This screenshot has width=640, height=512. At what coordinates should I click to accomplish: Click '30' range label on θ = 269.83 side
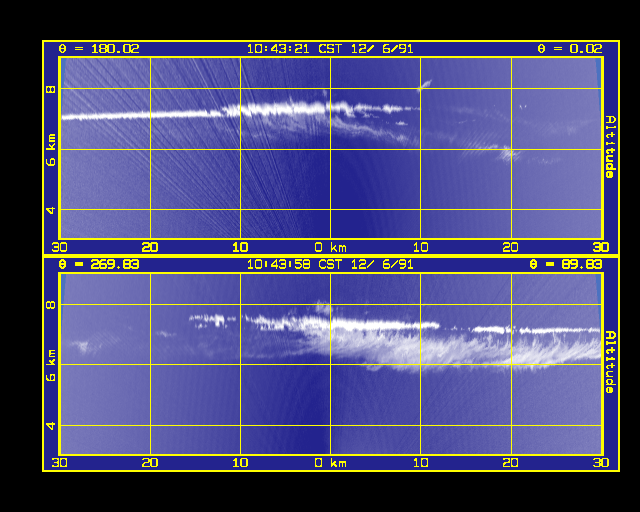tap(60, 463)
